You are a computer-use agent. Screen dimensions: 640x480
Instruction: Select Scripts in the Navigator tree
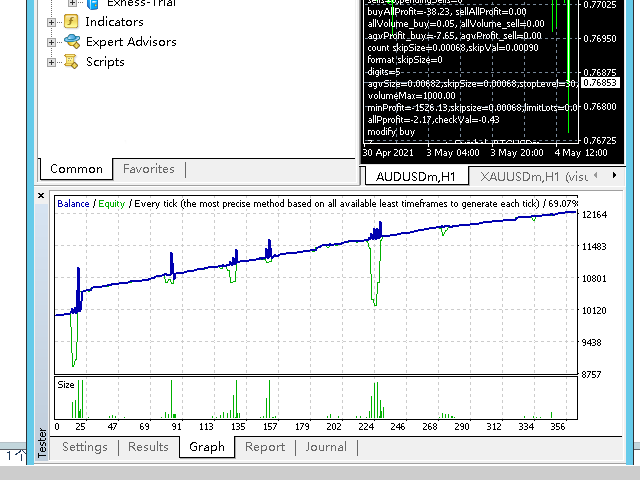pyautogui.click(x=105, y=62)
